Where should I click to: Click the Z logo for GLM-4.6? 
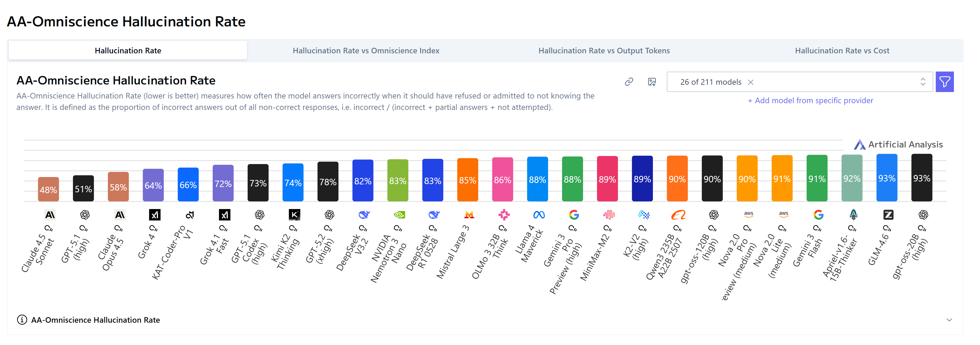click(888, 215)
